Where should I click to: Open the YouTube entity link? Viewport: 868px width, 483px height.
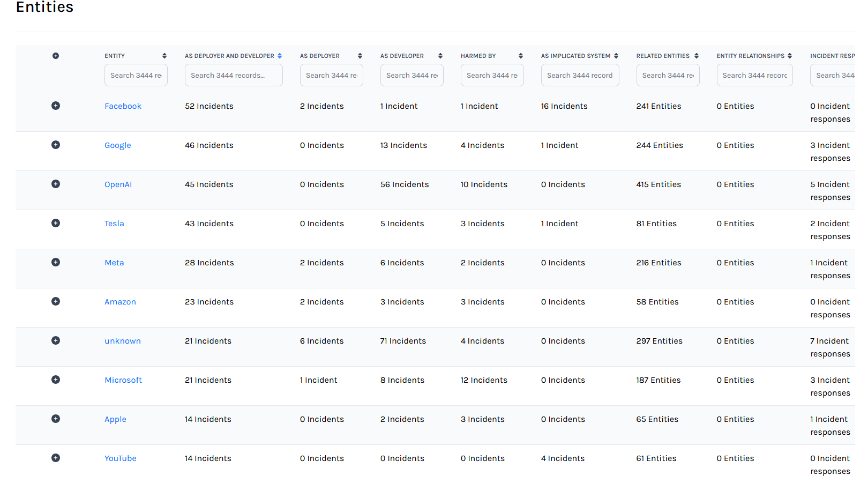121,458
